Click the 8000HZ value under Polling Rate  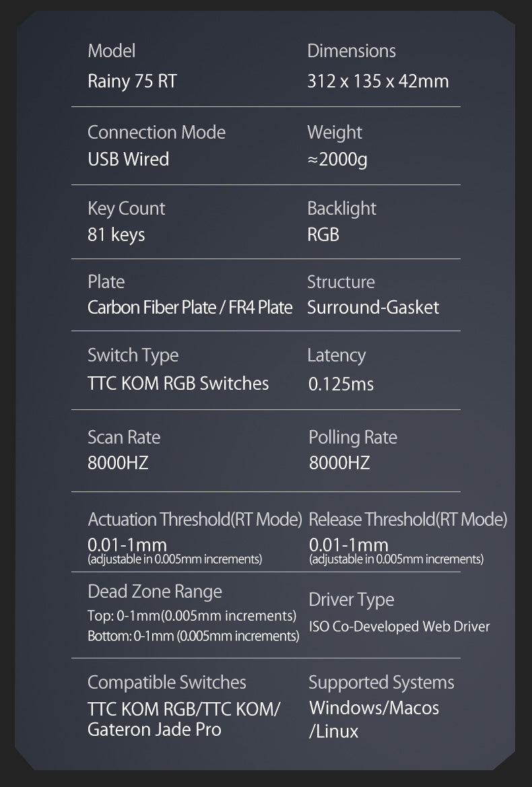pyautogui.click(x=339, y=463)
